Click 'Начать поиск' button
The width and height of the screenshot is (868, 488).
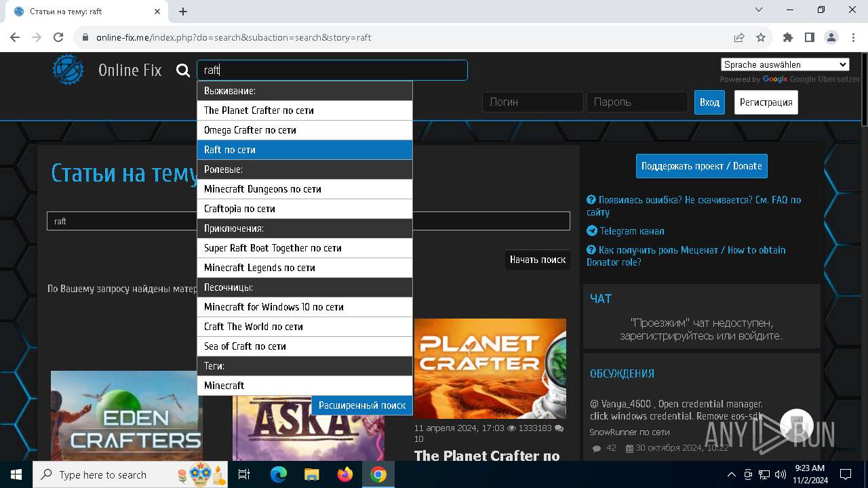point(538,260)
